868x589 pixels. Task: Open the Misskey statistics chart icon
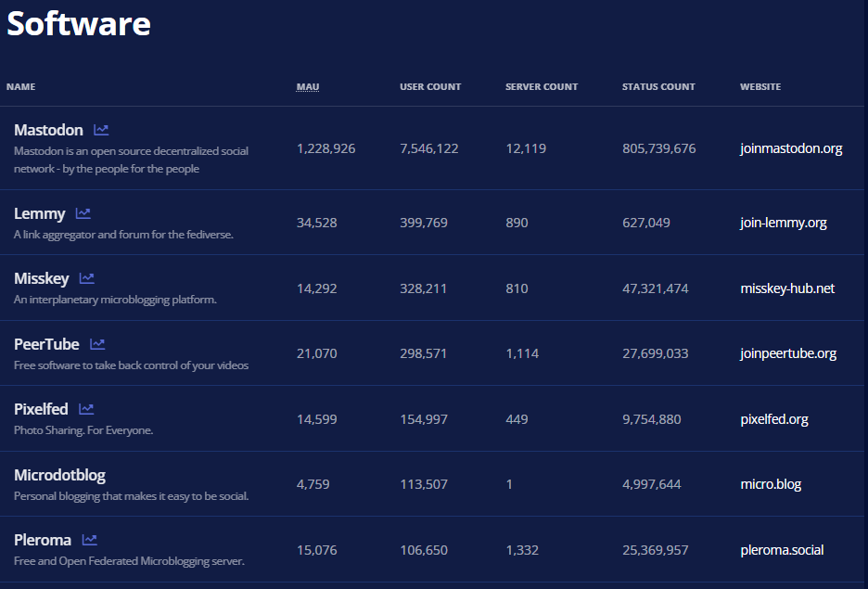(87, 278)
